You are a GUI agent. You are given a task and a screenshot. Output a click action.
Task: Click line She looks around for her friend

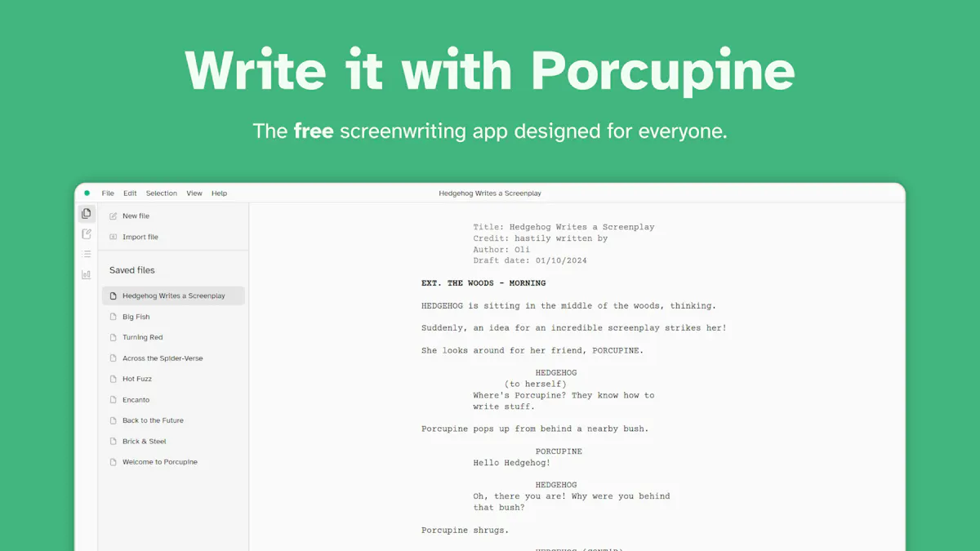coord(532,351)
